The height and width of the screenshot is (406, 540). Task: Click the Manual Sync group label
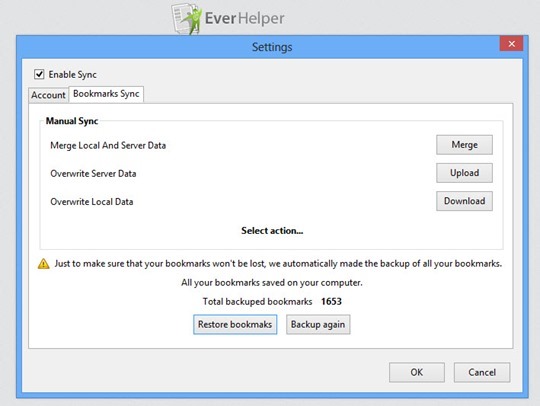(72, 121)
